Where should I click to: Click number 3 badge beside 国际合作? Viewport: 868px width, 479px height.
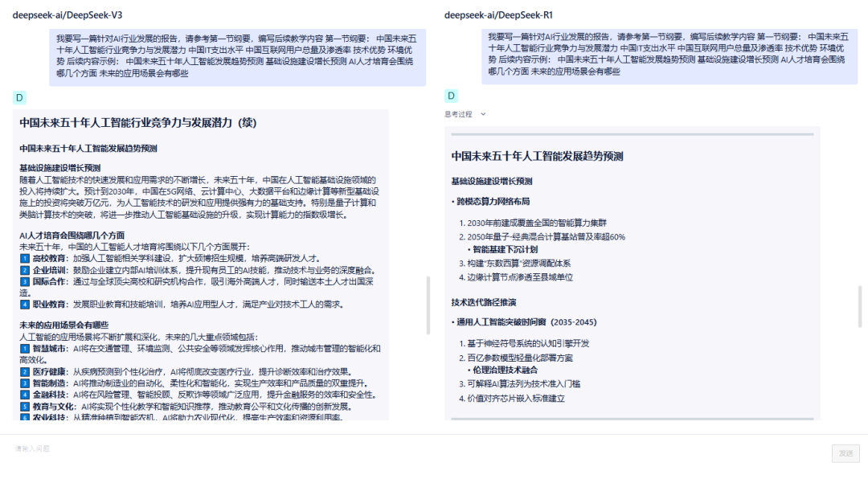(25, 282)
